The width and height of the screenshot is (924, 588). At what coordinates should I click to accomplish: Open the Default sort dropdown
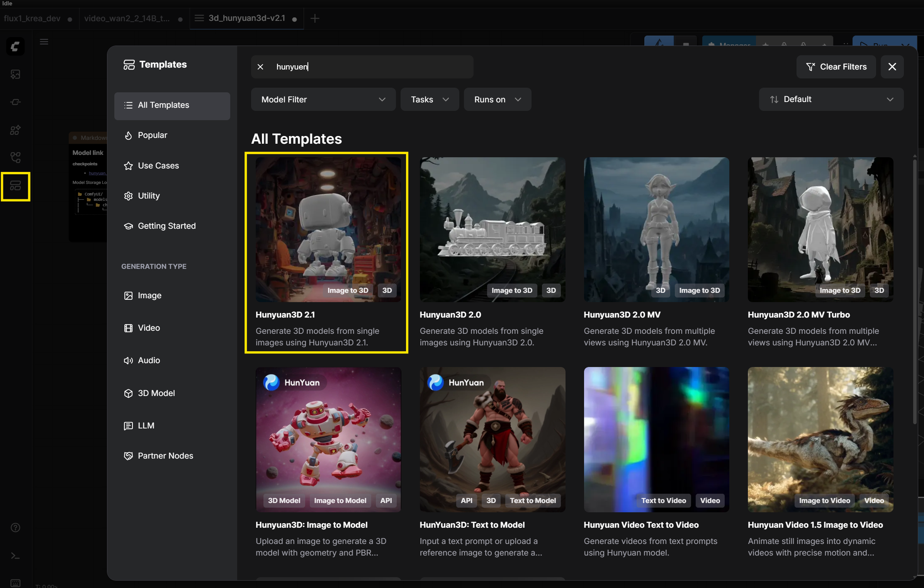point(831,99)
